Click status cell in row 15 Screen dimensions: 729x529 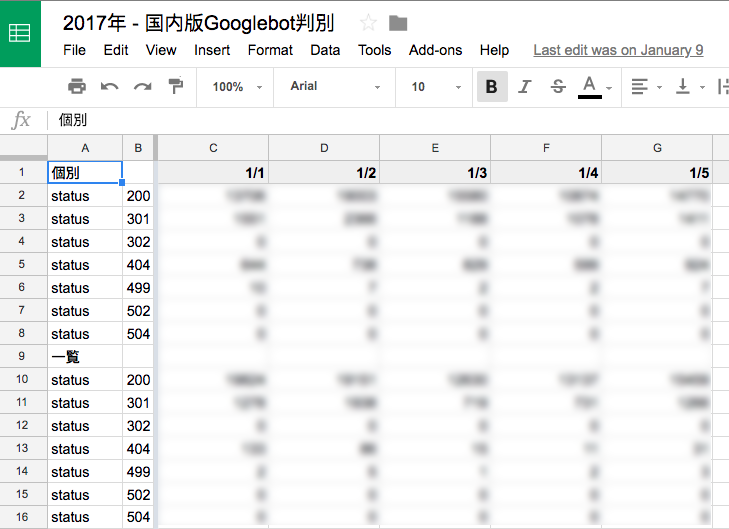point(85,495)
